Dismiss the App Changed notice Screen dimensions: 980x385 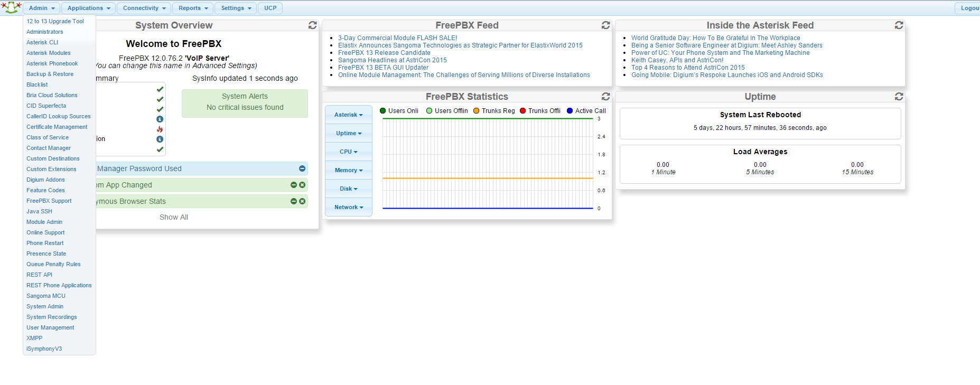coord(302,185)
